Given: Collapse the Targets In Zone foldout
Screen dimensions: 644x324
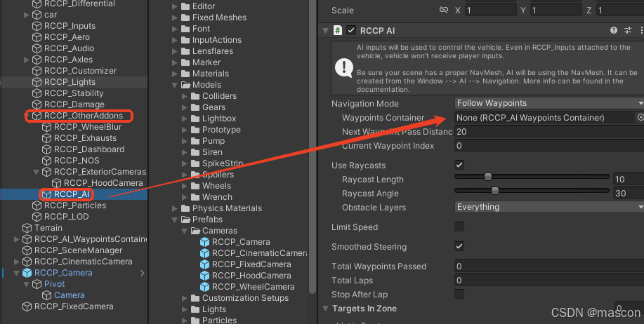Looking at the screenshot, I should 326,309.
